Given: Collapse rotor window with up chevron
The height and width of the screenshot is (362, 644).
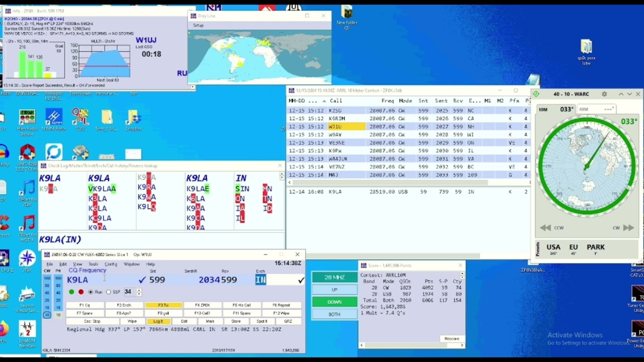Looking at the screenshot, I should 621,94.
